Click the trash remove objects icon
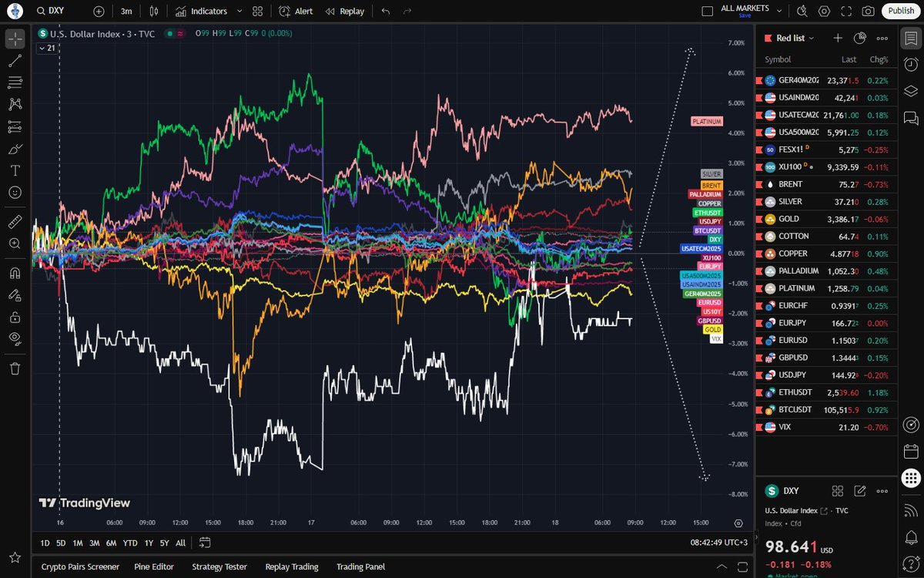The image size is (924, 578). click(15, 368)
